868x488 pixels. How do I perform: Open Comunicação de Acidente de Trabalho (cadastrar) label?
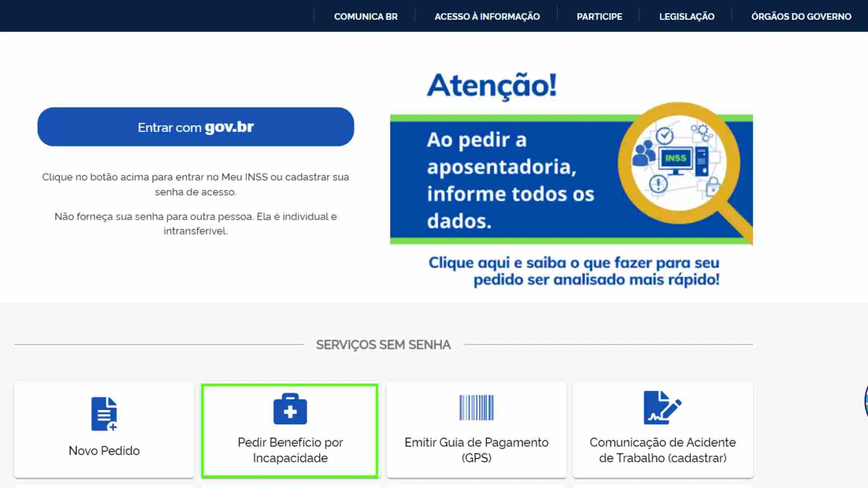point(663,450)
